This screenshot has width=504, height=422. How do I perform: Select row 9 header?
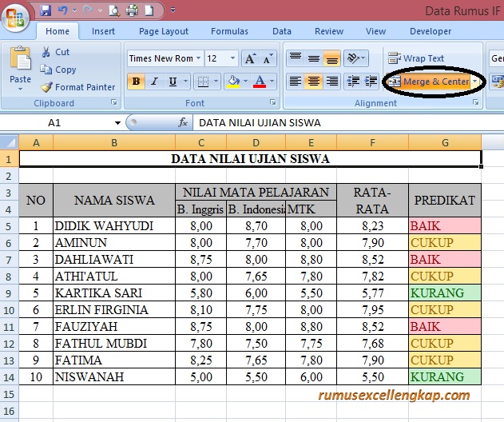point(9,293)
